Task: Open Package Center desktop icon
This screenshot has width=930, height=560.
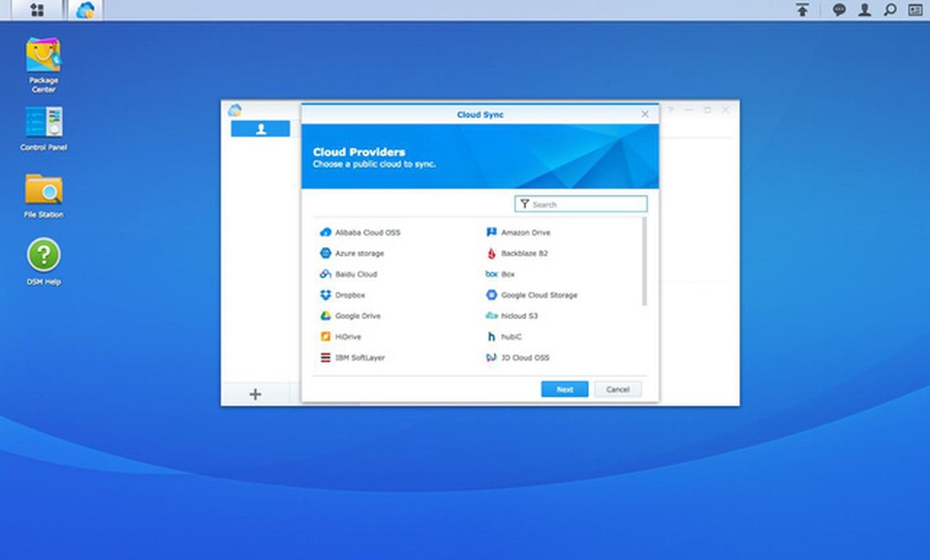Action: (44, 65)
